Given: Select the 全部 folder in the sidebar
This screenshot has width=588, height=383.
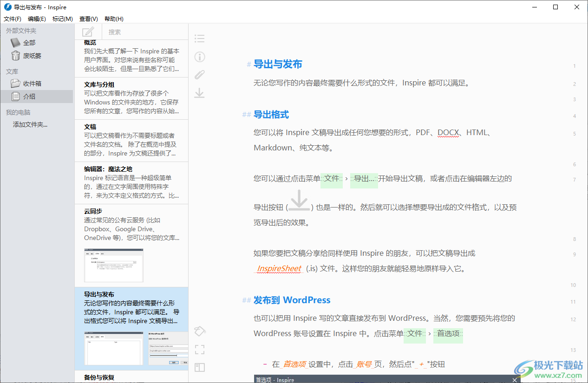Looking at the screenshot, I should [x=29, y=43].
